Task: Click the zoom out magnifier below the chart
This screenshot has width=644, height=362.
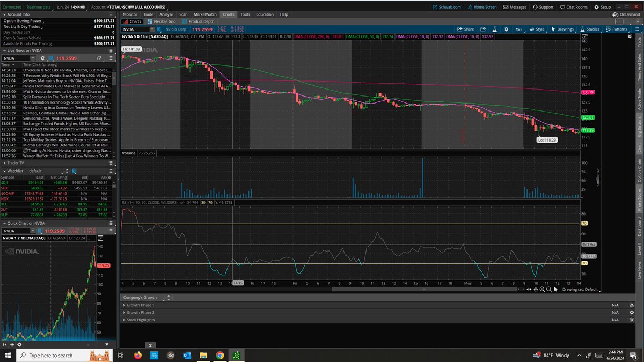Action: click(x=549, y=289)
